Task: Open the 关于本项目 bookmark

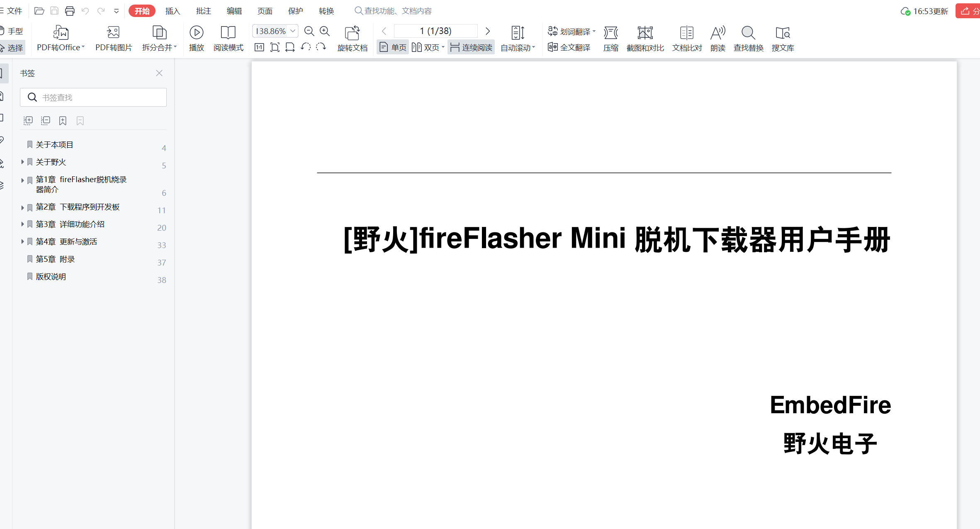Action: point(54,144)
